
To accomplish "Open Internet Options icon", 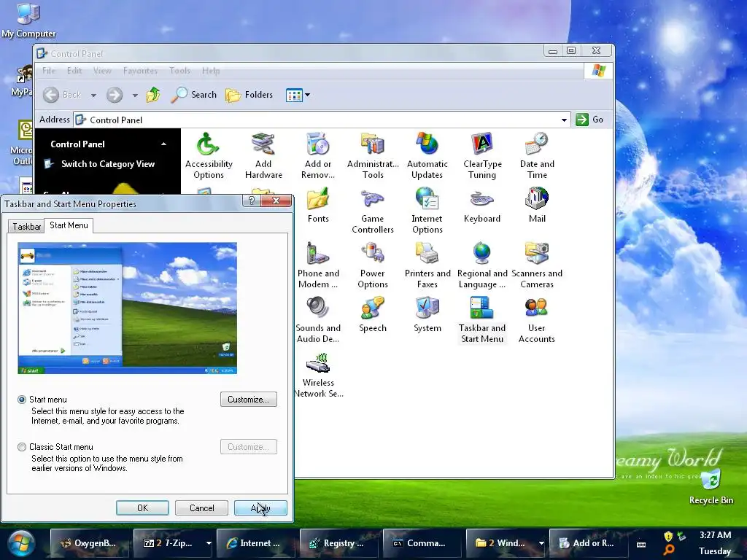I will (427, 211).
